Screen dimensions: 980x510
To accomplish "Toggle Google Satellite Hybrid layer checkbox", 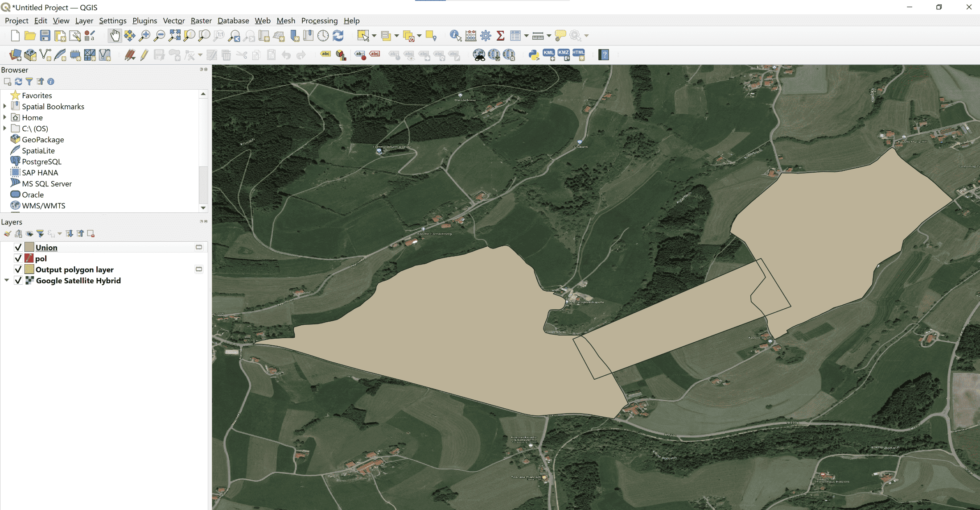I will click(18, 281).
